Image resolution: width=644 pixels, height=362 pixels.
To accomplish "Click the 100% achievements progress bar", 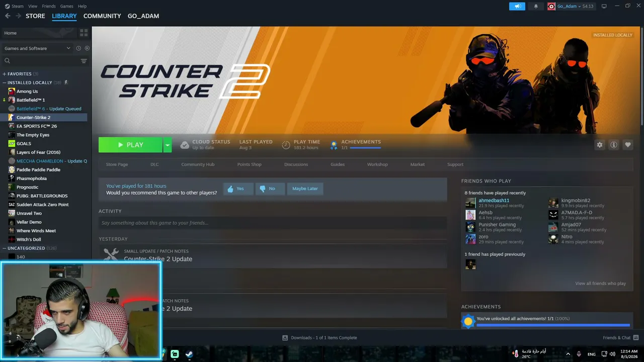I will coord(553,325).
